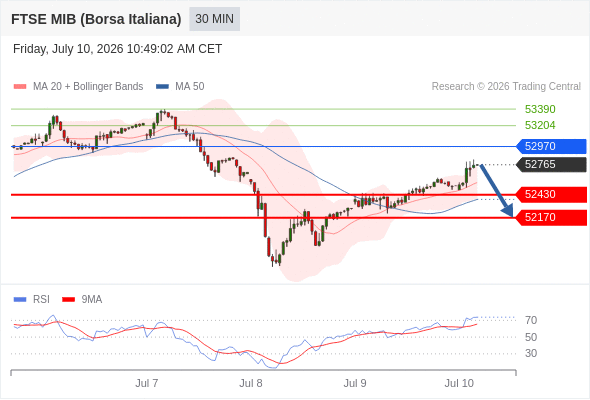Click the 53390 resistance level label
Viewport: 590px width, 400px height.
tap(540, 110)
